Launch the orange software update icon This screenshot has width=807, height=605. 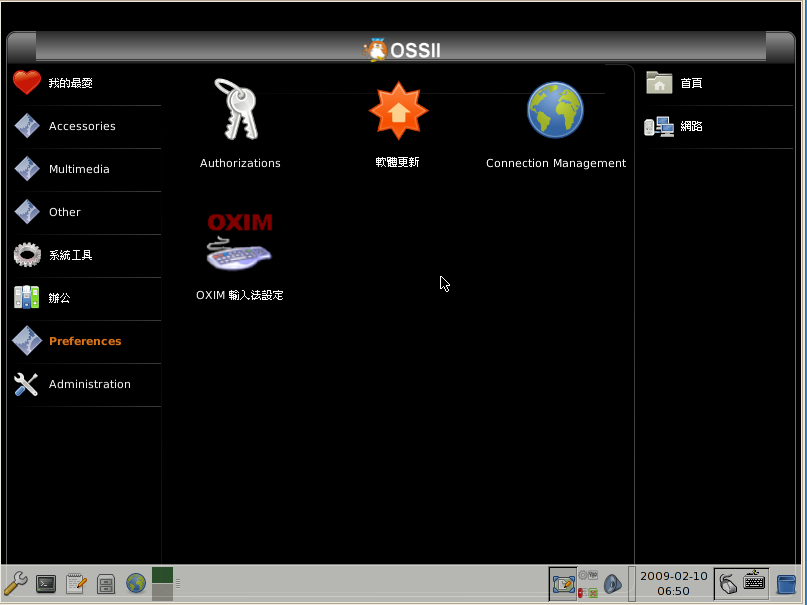[397, 110]
